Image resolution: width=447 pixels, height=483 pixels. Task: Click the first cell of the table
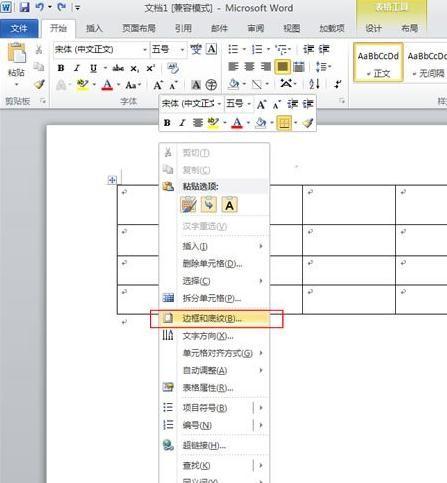(138, 205)
